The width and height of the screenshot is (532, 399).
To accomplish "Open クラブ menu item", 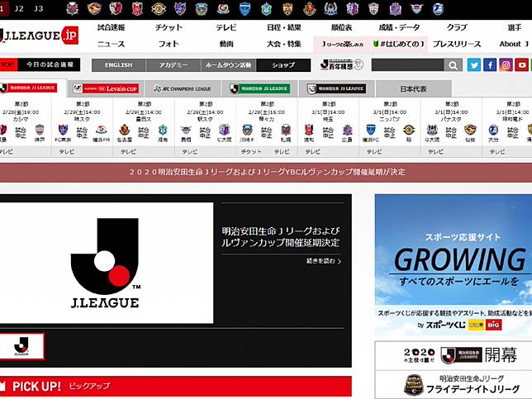I will click(457, 27).
